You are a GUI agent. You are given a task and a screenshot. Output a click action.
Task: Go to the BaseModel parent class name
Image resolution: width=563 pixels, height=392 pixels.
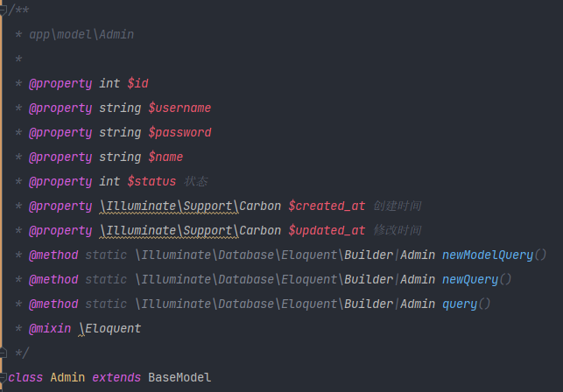[179, 378]
